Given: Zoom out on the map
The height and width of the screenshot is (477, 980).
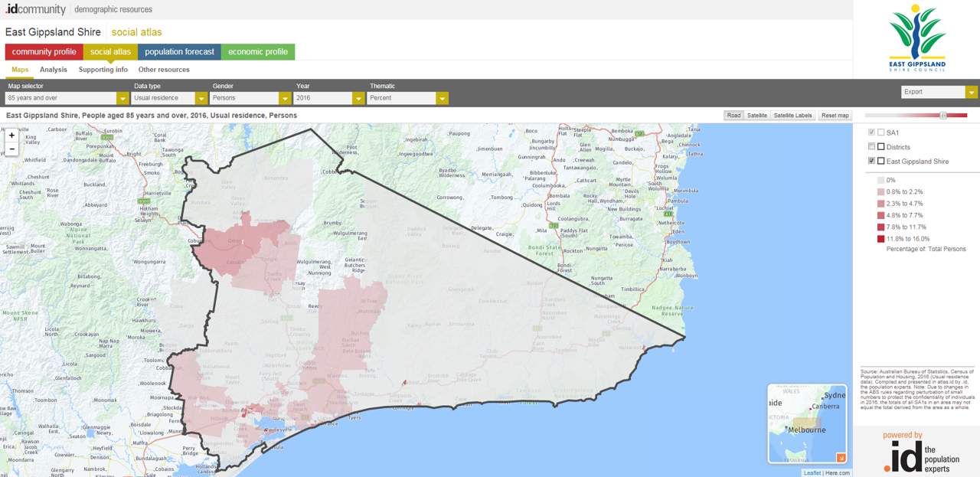Looking at the screenshot, I should 11,149.
